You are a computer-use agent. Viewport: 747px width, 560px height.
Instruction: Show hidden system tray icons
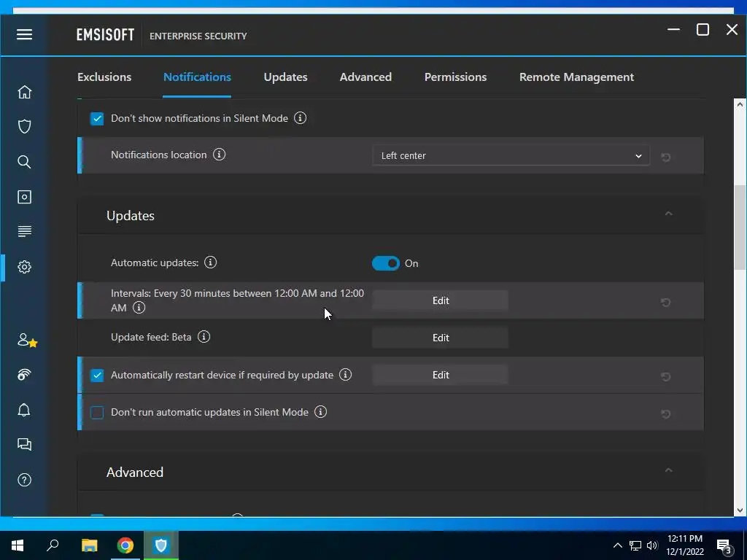(x=617, y=545)
